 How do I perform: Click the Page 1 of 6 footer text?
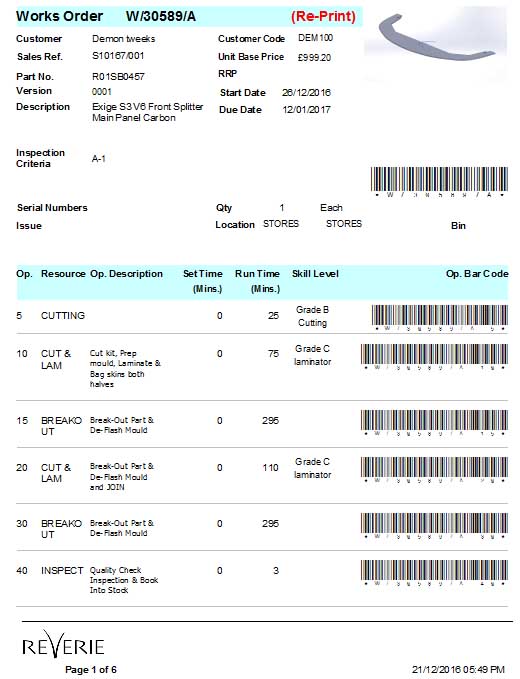(x=91, y=669)
